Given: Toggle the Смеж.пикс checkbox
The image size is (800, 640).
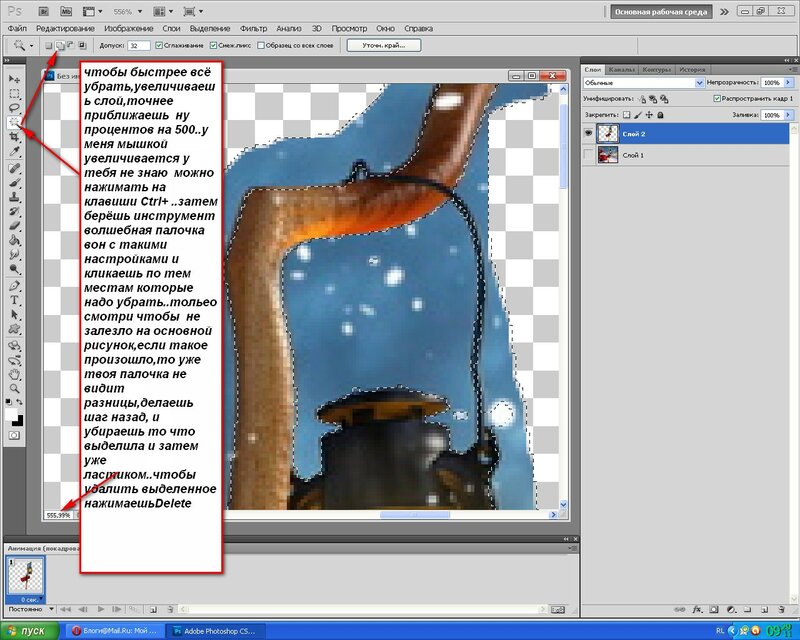Looking at the screenshot, I should [x=213, y=45].
